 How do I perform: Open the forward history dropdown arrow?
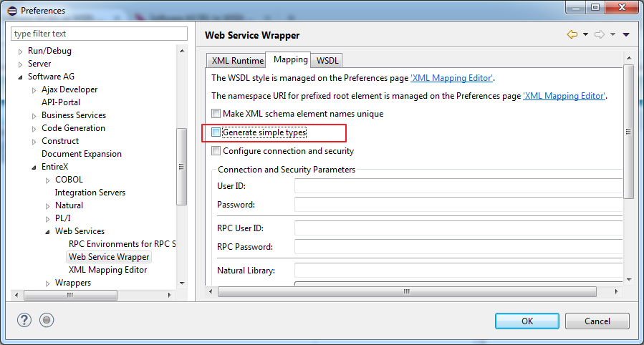(612, 34)
